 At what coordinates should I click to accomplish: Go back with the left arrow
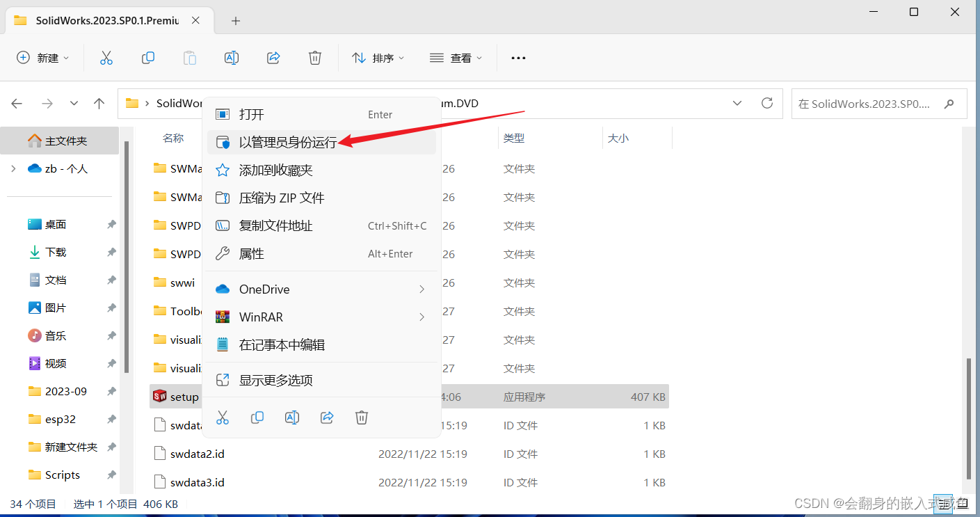click(17, 104)
